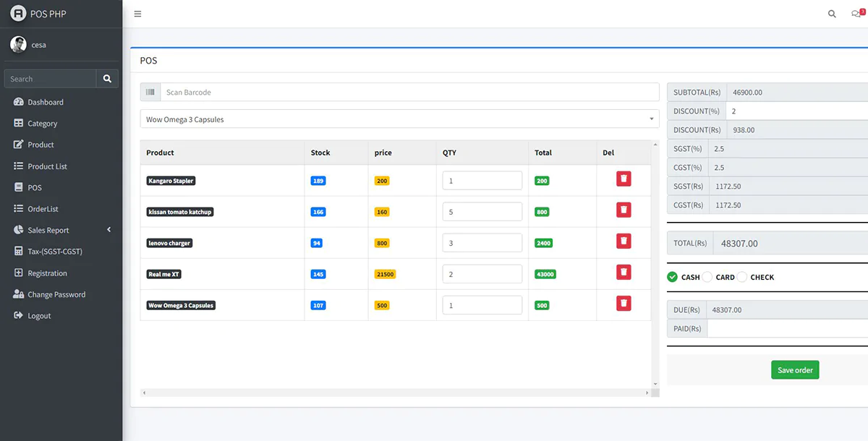Remove Real me XT from the order
The height and width of the screenshot is (441, 868).
point(624,272)
